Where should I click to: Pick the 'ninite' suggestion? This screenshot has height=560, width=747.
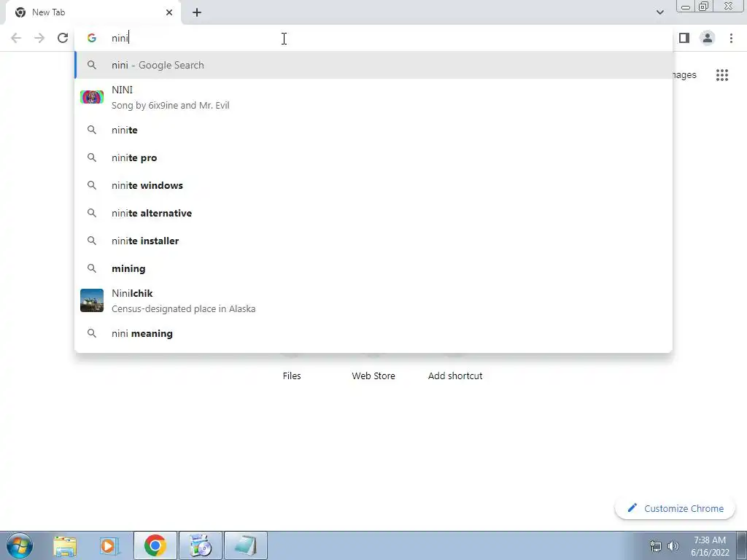373,130
